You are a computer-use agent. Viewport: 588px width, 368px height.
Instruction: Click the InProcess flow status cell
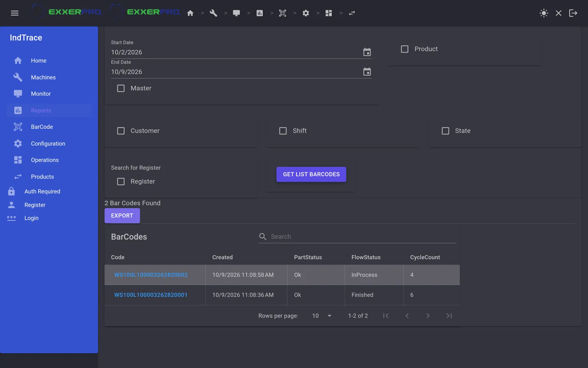pos(374,275)
